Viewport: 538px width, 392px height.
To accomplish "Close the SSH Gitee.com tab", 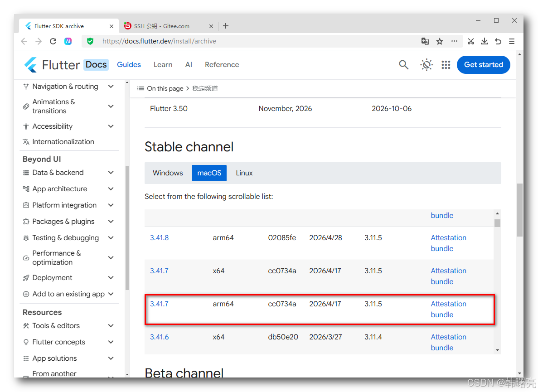I will tap(211, 26).
